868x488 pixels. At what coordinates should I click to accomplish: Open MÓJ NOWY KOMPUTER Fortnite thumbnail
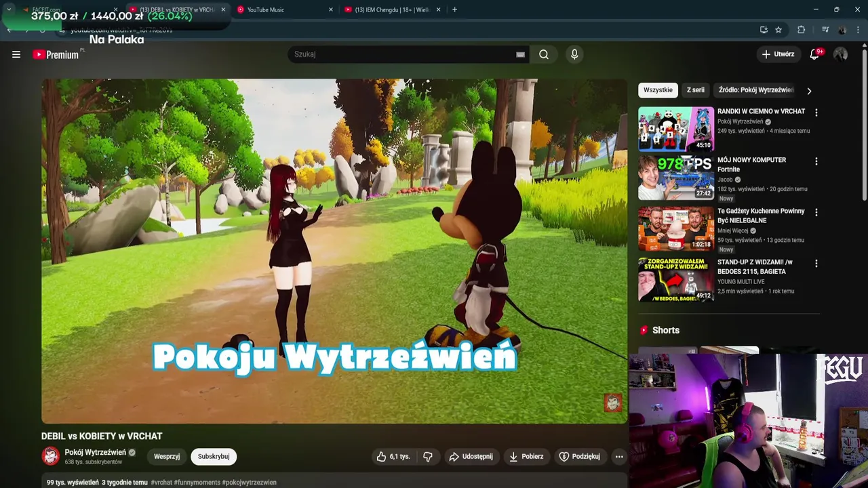tap(676, 178)
